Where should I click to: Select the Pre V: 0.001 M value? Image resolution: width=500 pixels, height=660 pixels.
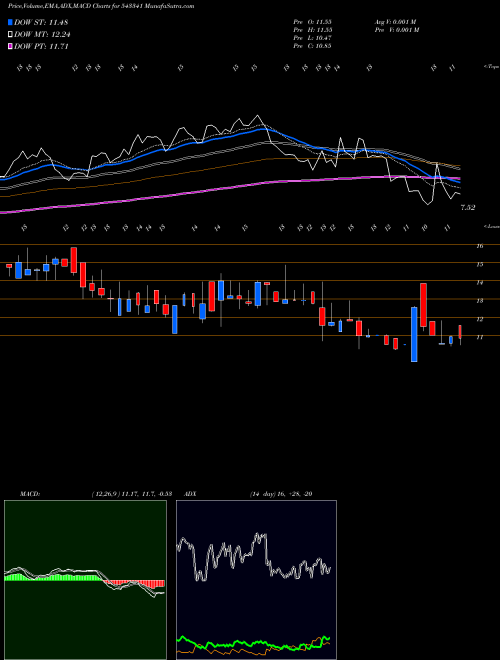[x=397, y=30]
